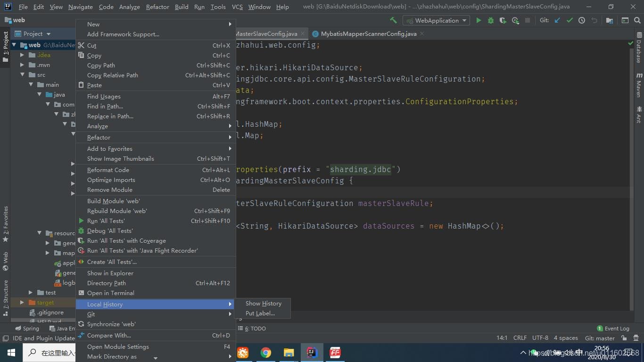The image size is (644, 362).
Task: Open the File menu
Action: coord(23,7)
